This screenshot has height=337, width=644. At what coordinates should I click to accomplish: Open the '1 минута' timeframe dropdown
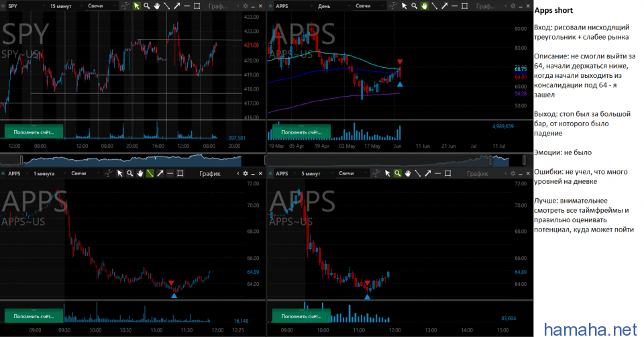click(48, 173)
